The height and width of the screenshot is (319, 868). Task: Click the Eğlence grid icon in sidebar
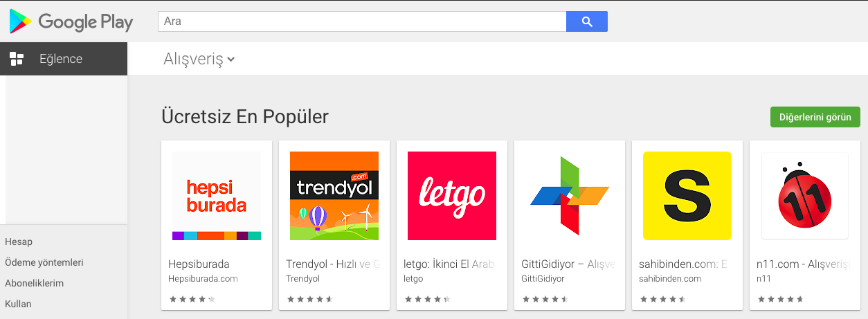17,59
